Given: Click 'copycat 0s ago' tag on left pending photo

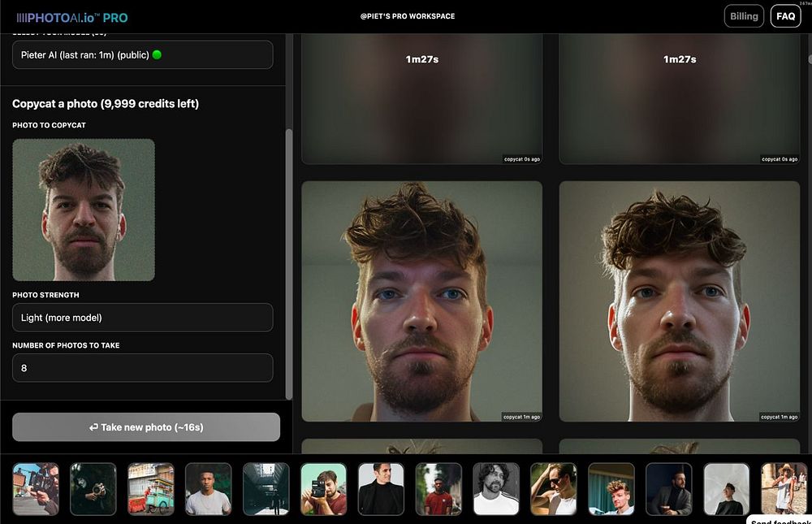Looking at the screenshot, I should [522, 159].
